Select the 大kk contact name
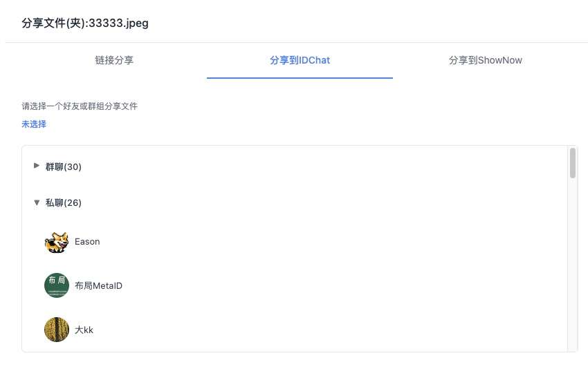The height and width of the screenshot is (369, 588). point(84,330)
